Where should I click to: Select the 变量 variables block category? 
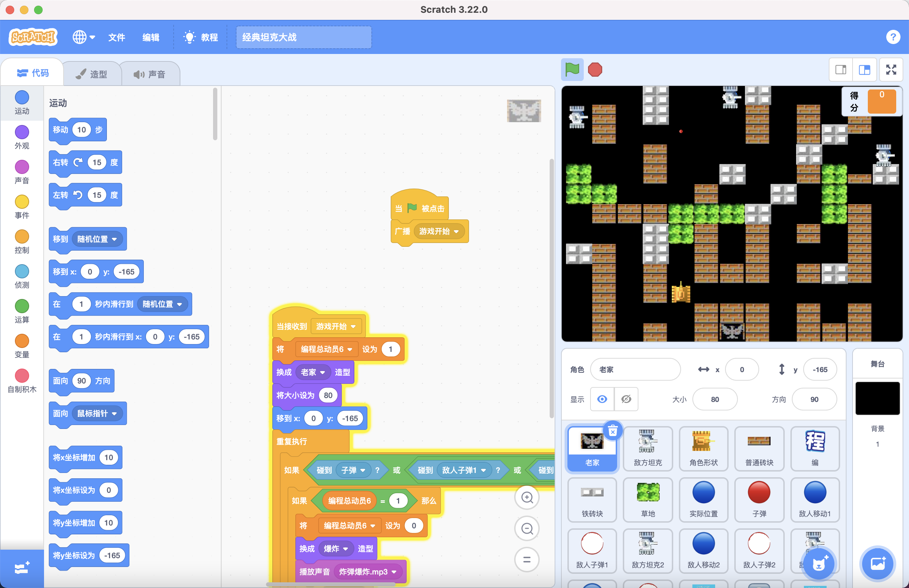pyautogui.click(x=22, y=345)
